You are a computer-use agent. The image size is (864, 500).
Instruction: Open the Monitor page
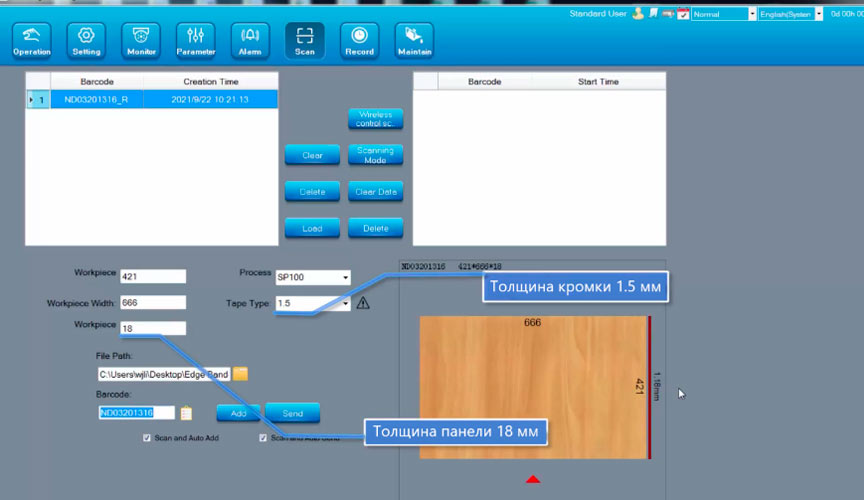[141, 40]
